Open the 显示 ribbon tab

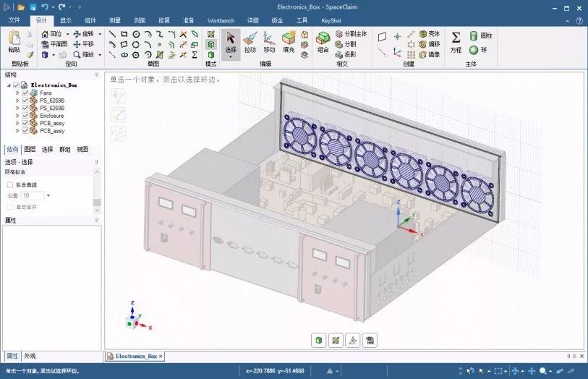click(x=66, y=20)
